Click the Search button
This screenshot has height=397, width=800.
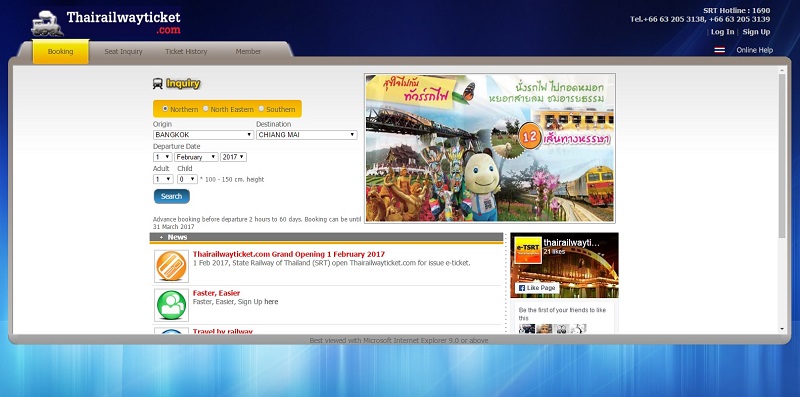click(171, 196)
